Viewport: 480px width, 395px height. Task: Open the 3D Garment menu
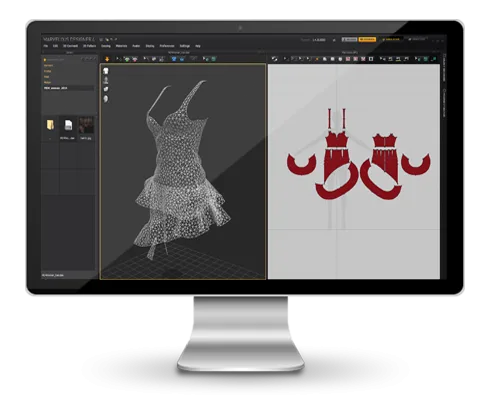[70, 46]
